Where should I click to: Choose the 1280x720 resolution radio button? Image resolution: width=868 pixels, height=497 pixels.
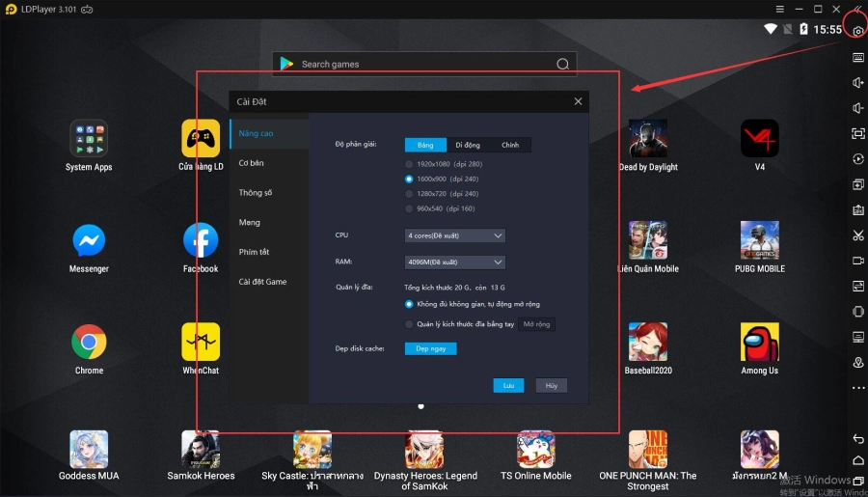coord(410,194)
